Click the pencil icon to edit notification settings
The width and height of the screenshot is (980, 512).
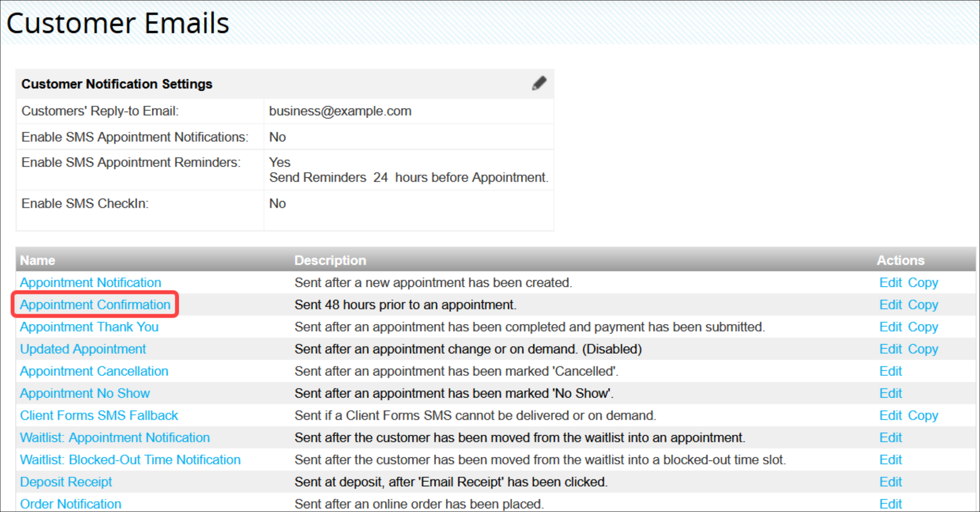(x=539, y=83)
